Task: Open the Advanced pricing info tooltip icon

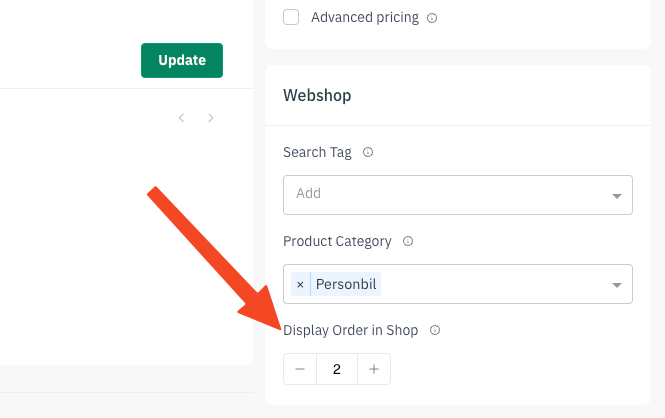Action: [432, 18]
